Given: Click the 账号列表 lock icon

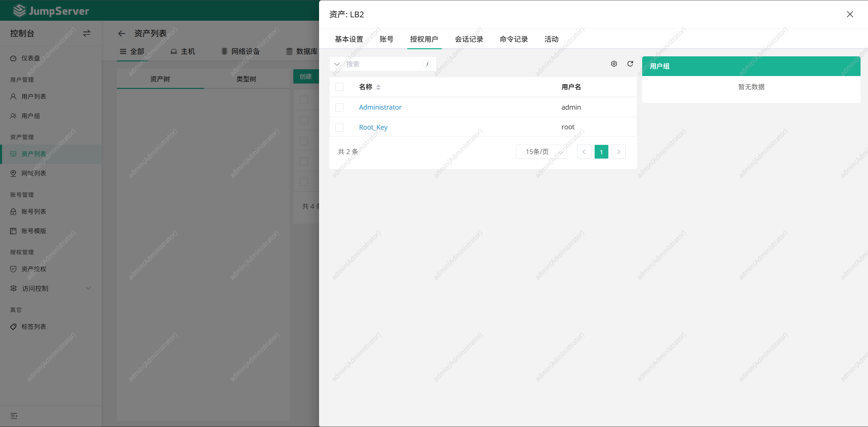Looking at the screenshot, I should click(x=13, y=212).
